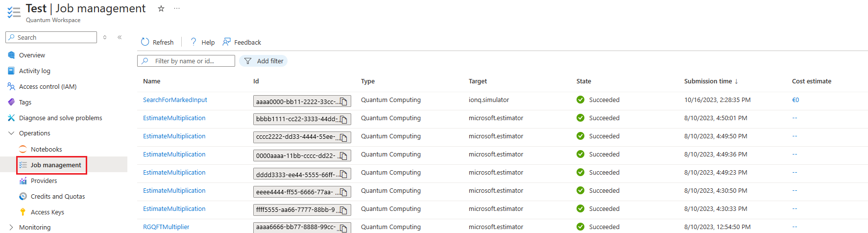Click the Add filter button
Viewport: 868px width, 233px height.
pos(264,61)
